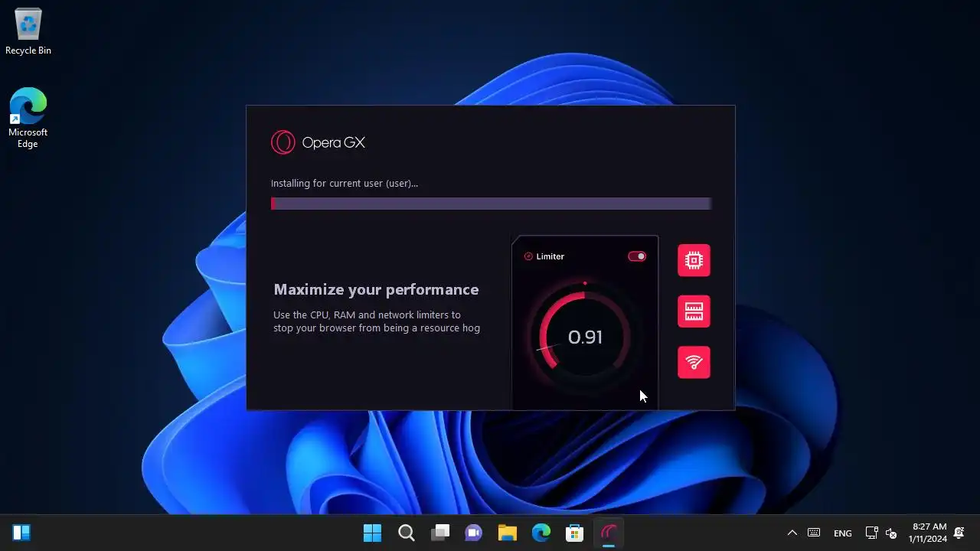Open the Widgets panel on the taskbar
980x551 pixels.
pyautogui.click(x=21, y=533)
